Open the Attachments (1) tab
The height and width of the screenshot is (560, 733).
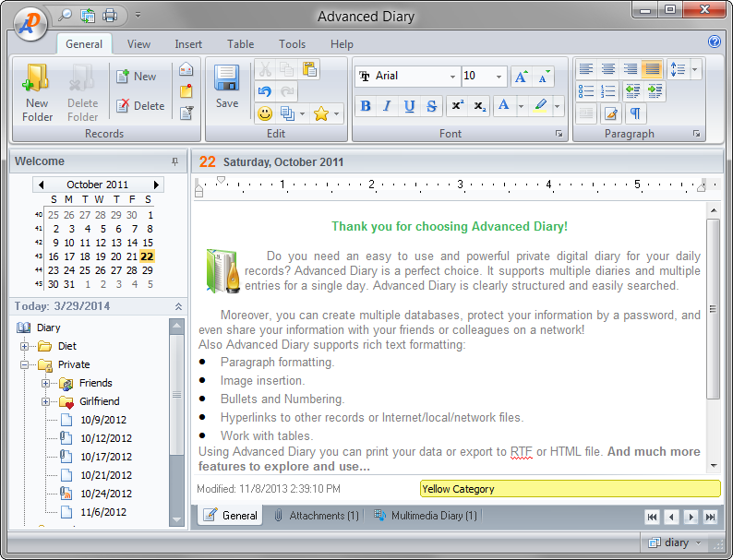[317, 516]
